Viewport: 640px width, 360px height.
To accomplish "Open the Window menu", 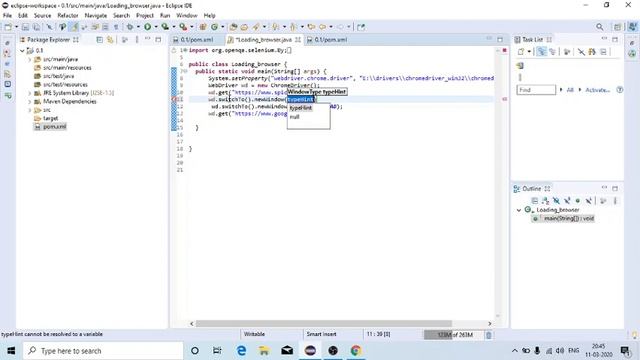I will (x=187, y=16).
